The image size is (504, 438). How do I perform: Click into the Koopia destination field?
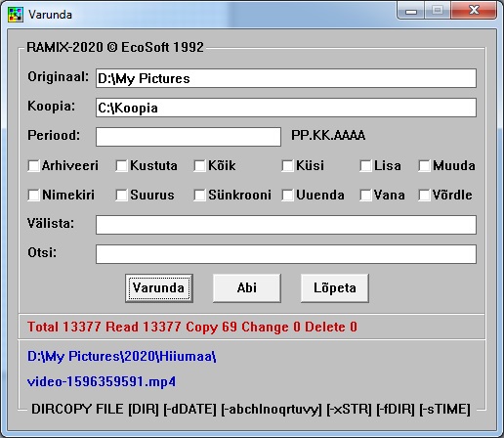pyautogui.click(x=286, y=108)
